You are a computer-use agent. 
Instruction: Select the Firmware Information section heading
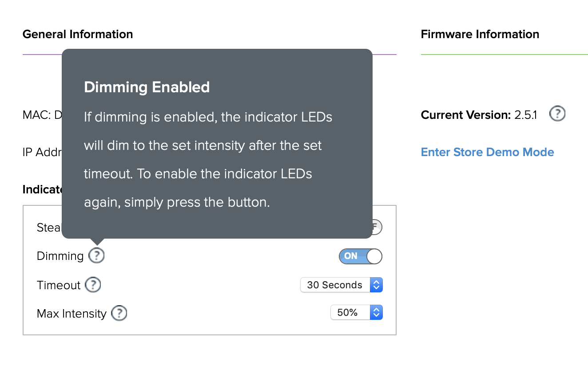click(x=480, y=34)
